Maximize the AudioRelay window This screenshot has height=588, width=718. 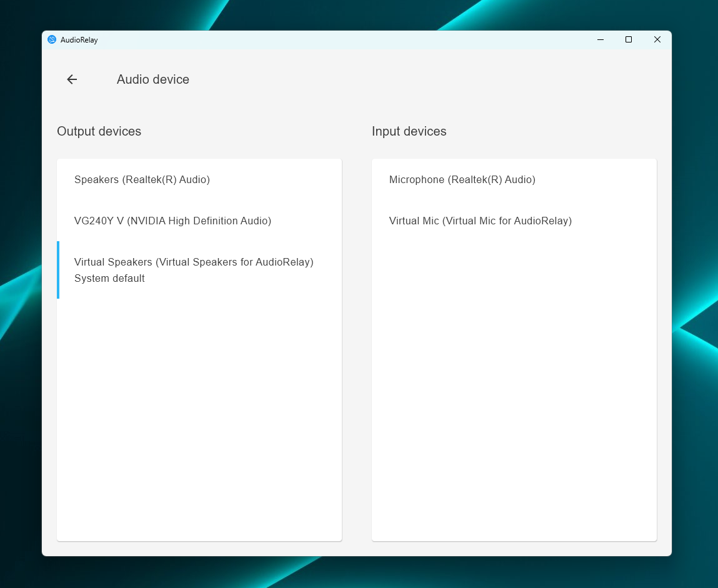[x=629, y=40]
